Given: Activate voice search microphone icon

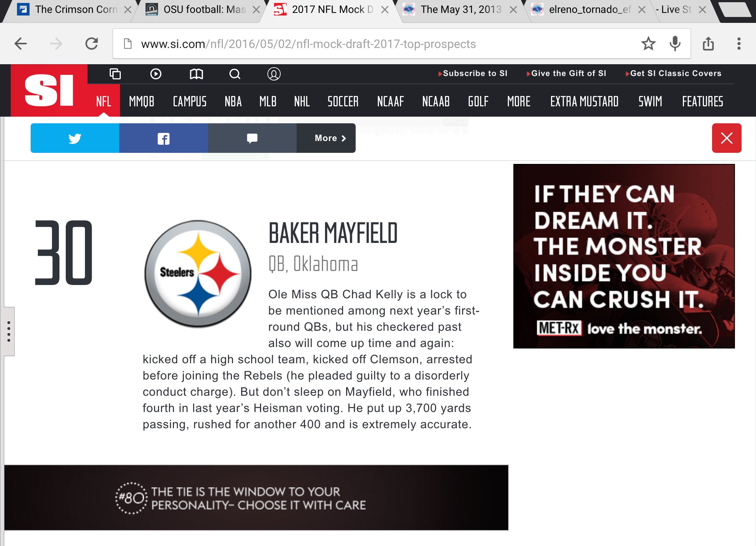Looking at the screenshot, I should click(x=675, y=44).
